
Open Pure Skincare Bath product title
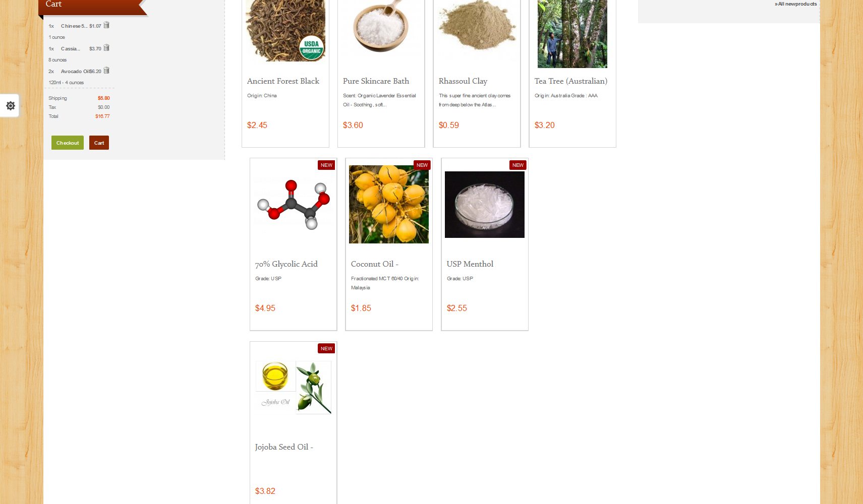pyautogui.click(x=376, y=81)
